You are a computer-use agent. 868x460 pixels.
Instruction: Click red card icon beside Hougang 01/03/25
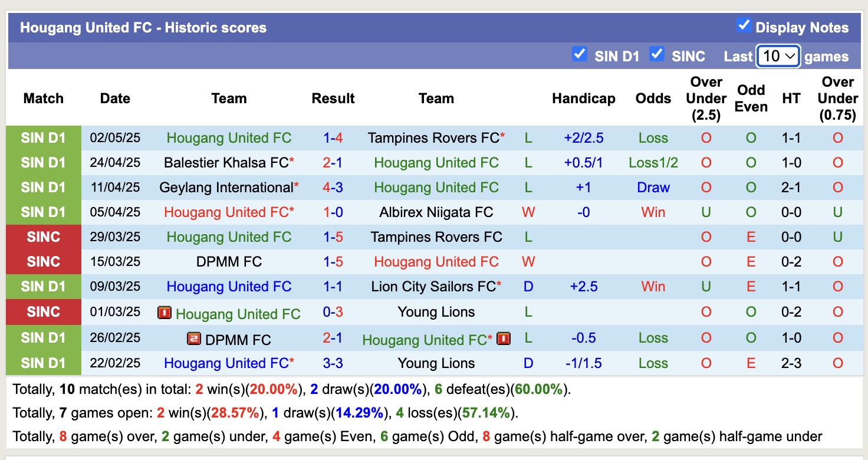pyautogui.click(x=165, y=313)
